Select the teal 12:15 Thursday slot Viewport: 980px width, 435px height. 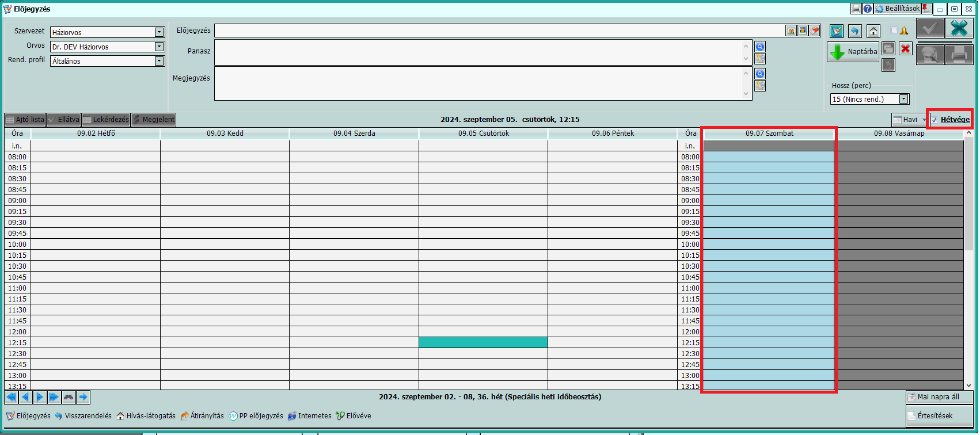click(x=483, y=342)
